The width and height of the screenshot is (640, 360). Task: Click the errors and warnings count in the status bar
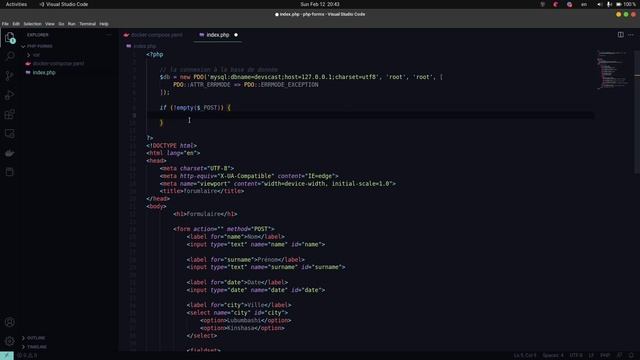pyautogui.click(x=27, y=356)
